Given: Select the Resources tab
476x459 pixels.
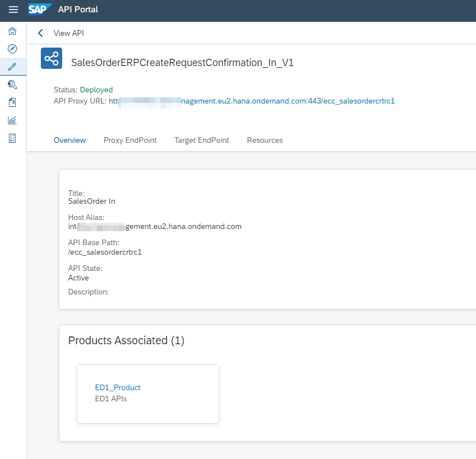Looking at the screenshot, I should 265,140.
